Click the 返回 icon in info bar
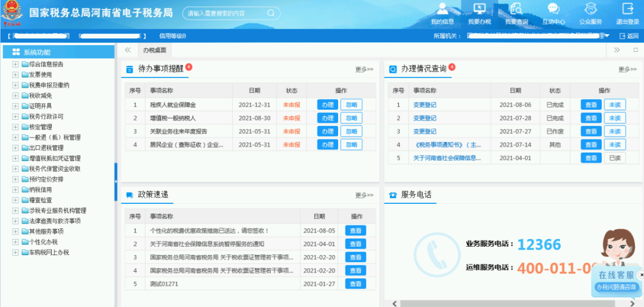This screenshot has width=644, height=307. [x=622, y=36]
